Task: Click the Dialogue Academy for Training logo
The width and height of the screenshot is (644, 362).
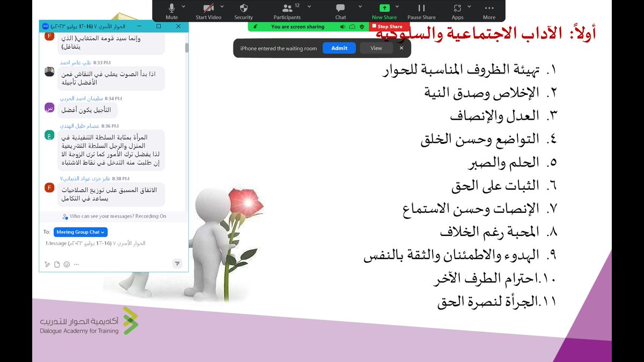Action: 89,322
